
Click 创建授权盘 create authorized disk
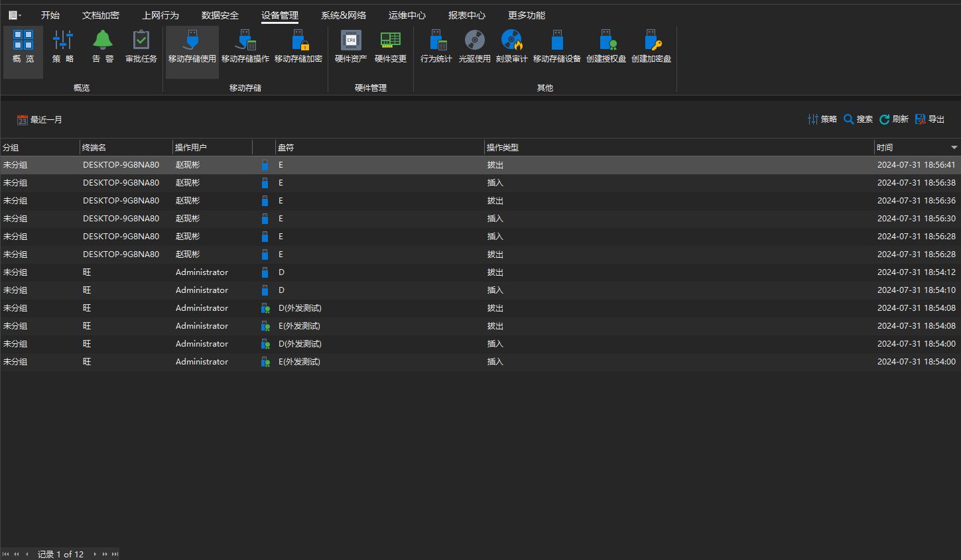click(x=606, y=46)
